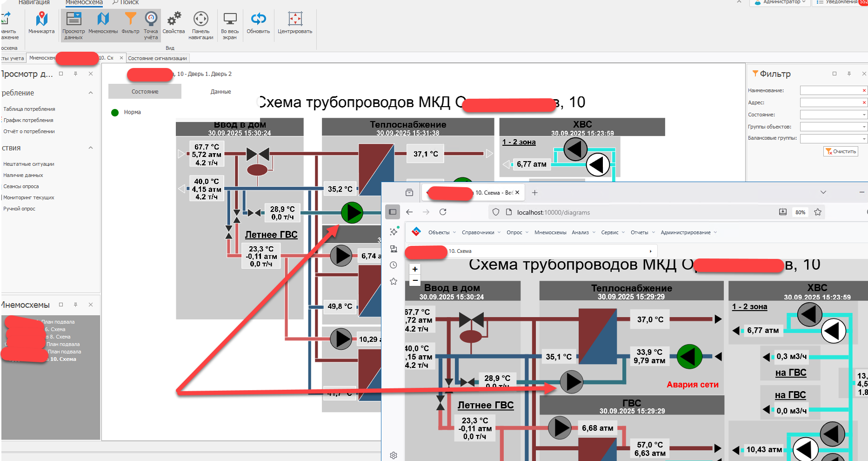
Task: Open the Состояние сигнализации tab
Action: [157, 58]
